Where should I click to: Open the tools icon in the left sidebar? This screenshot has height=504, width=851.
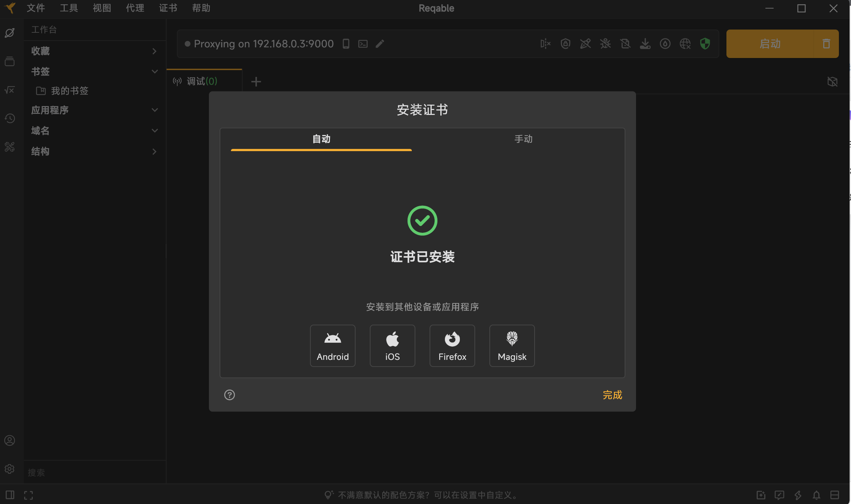[x=10, y=147]
